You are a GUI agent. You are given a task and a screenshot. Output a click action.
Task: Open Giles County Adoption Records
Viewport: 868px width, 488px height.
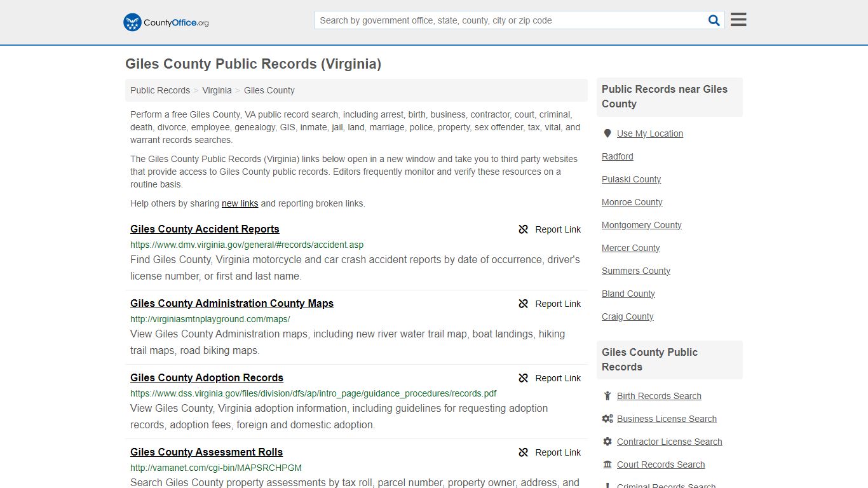pyautogui.click(x=207, y=377)
